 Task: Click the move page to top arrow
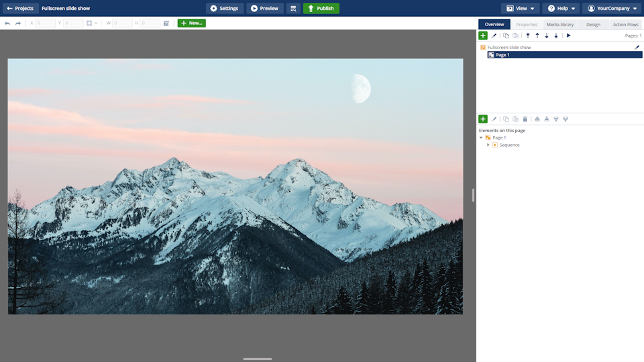(x=528, y=36)
